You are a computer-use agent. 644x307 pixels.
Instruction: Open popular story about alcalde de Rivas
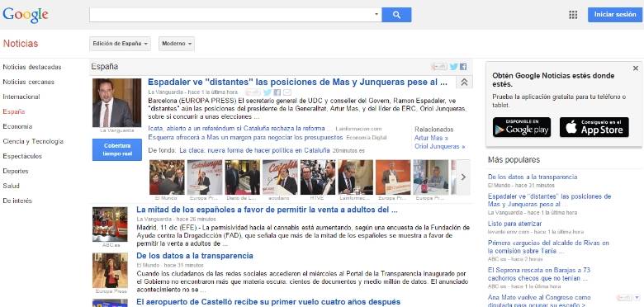(x=548, y=247)
